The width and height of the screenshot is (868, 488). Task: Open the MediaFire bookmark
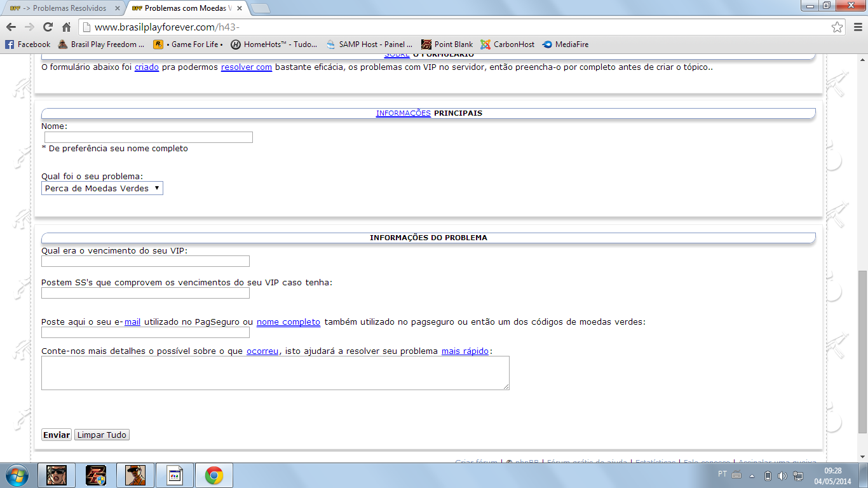pyautogui.click(x=566, y=44)
